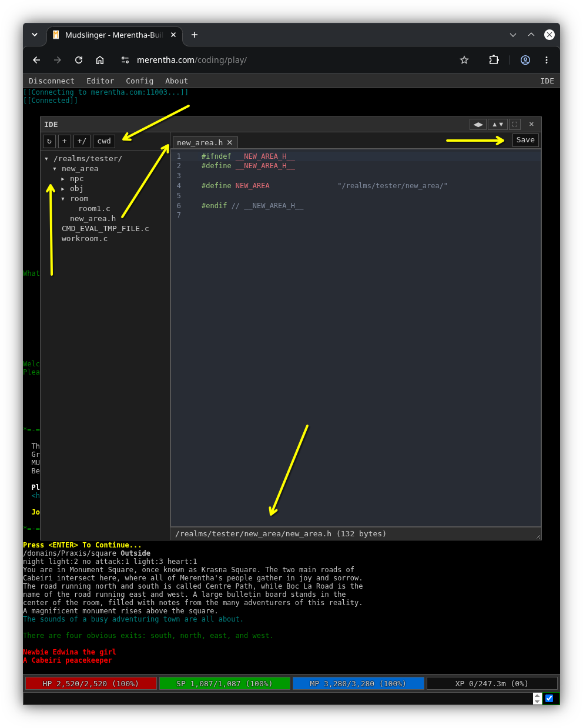Expand the obj folder
This screenshot has width=583, height=728.
coord(63,189)
